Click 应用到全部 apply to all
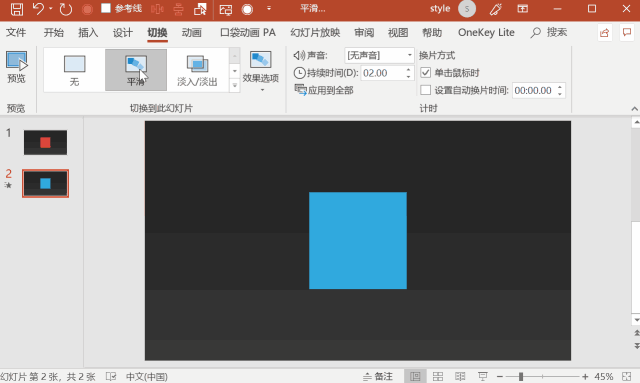 (324, 90)
